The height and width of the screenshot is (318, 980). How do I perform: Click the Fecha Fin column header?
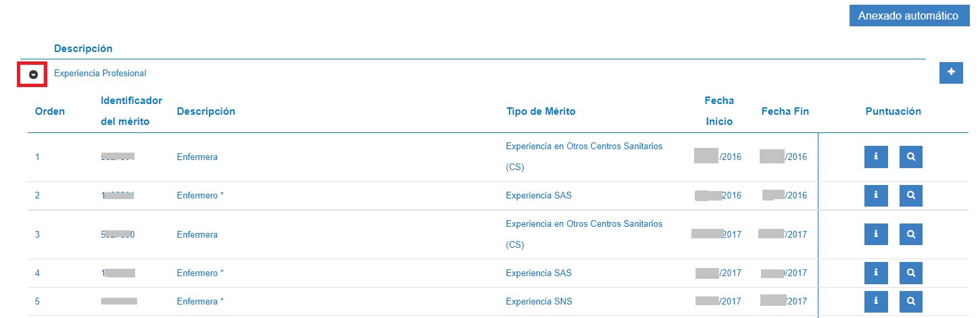[x=785, y=111]
